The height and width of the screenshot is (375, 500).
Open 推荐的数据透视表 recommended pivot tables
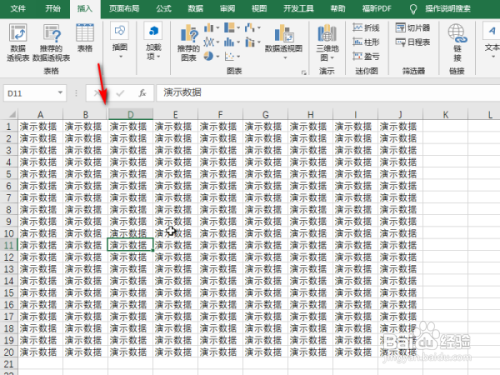pos(51,42)
